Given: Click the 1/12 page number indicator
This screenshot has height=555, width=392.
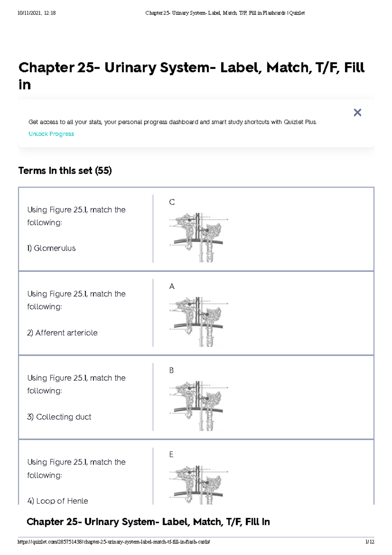Looking at the screenshot, I should tap(370, 542).
